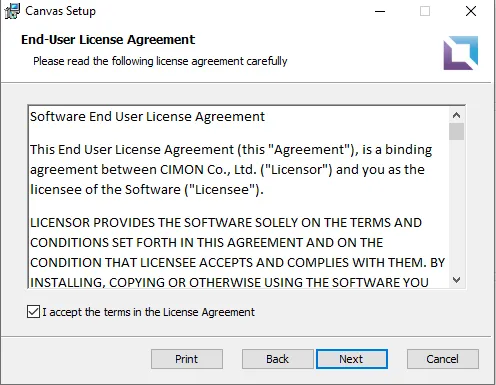This screenshot has height=385, width=496.
Task: Minimize the Canvas Setup window
Action: click(380, 11)
